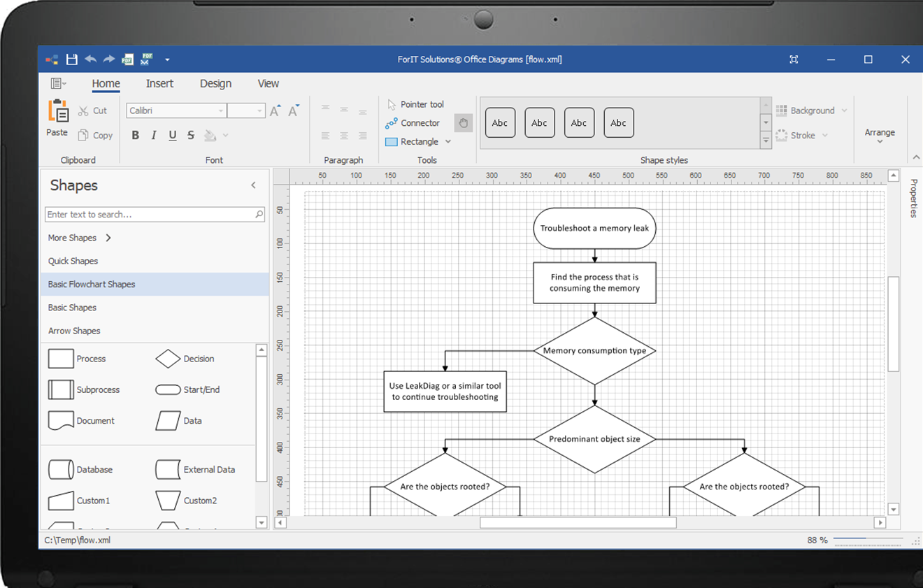Click the second PDF icon in title bar
The height and width of the screenshot is (588, 923).
pyautogui.click(x=146, y=59)
